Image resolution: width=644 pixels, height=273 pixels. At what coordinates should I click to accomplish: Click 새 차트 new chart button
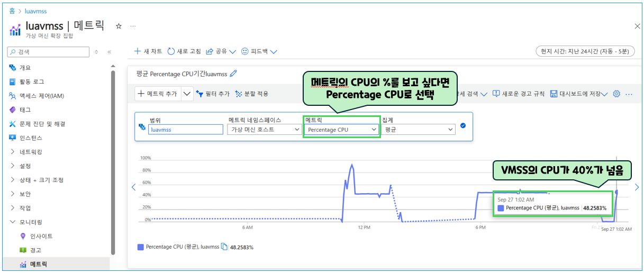pos(148,51)
